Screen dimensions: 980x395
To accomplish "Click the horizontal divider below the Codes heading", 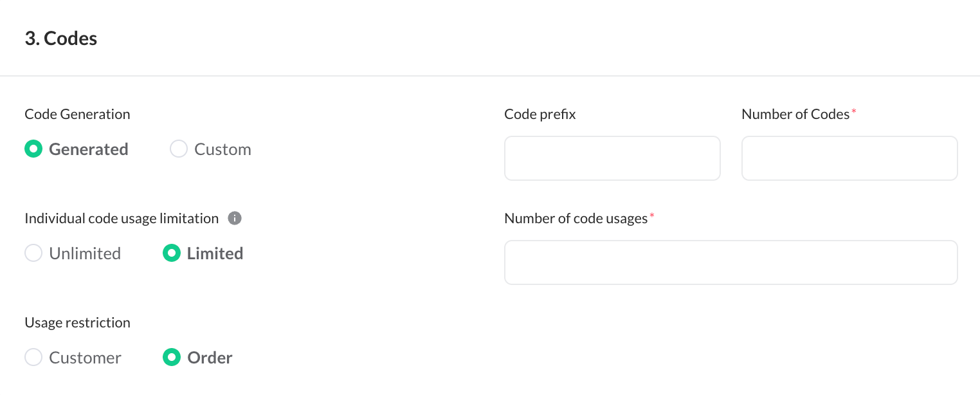I will coord(490,76).
